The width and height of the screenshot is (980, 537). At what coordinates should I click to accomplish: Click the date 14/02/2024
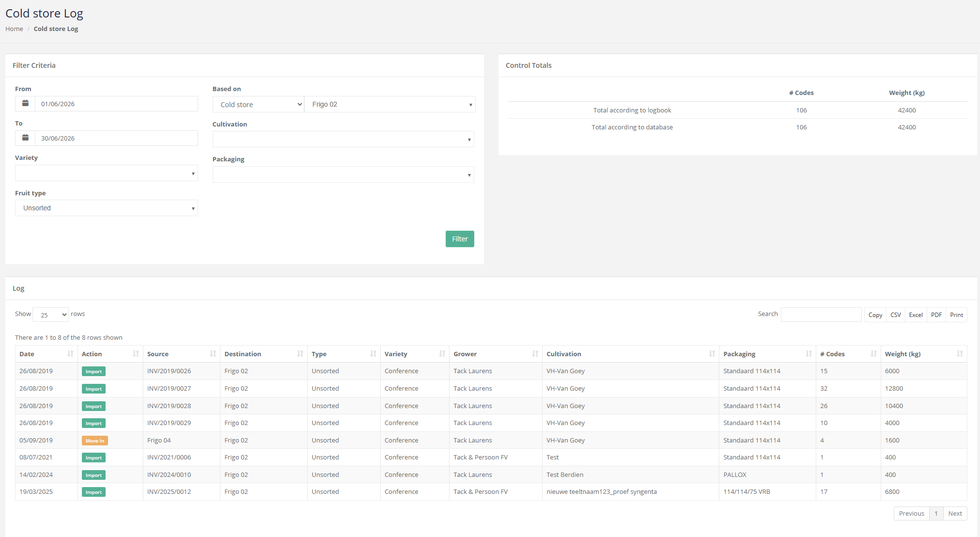(x=36, y=475)
